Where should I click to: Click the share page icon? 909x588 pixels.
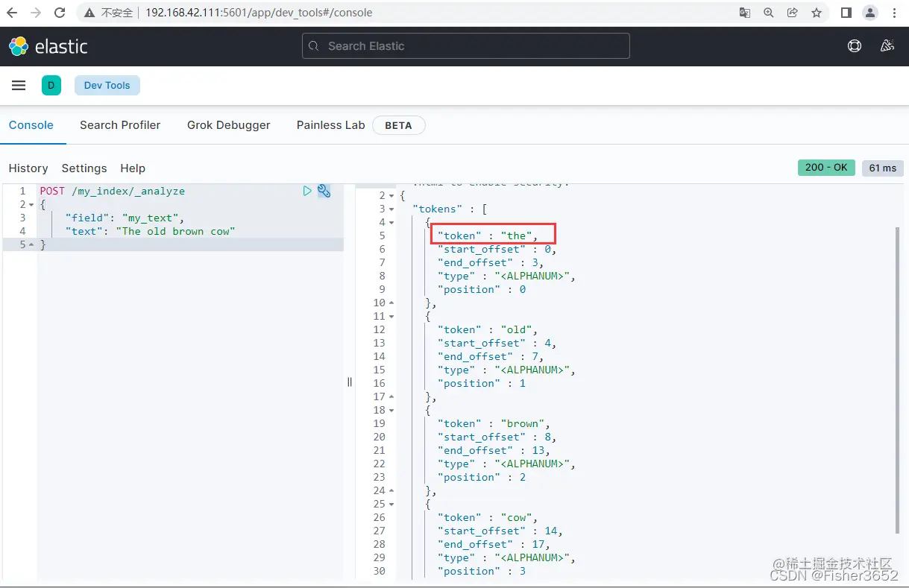click(x=792, y=13)
